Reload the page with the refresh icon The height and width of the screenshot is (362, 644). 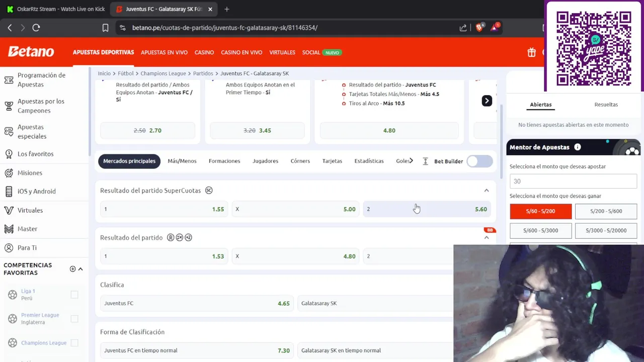36,28
